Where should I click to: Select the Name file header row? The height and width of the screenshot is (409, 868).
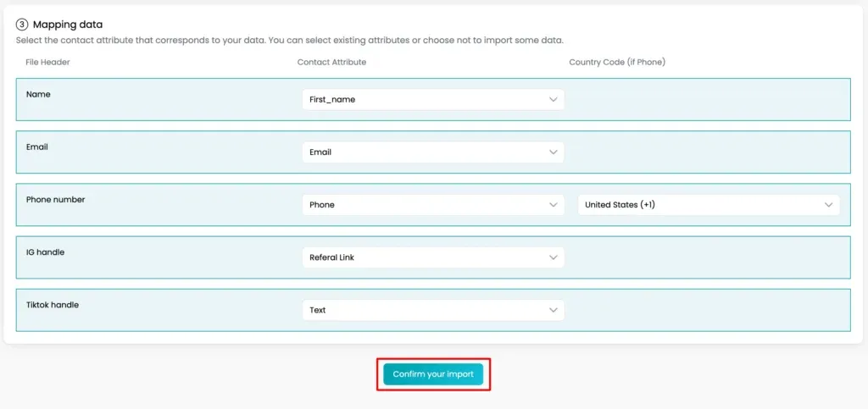click(x=433, y=99)
